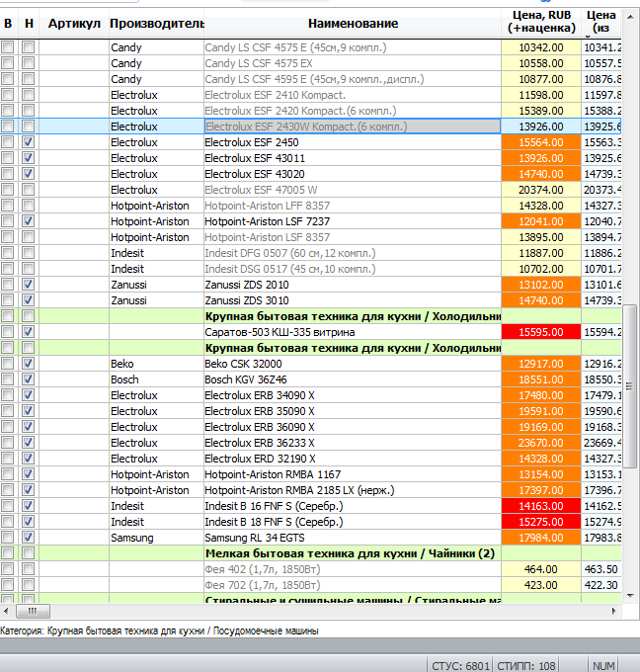Click price cell 18551.00 for Bosch
Viewport: 640px width, 672px height.
click(x=541, y=379)
